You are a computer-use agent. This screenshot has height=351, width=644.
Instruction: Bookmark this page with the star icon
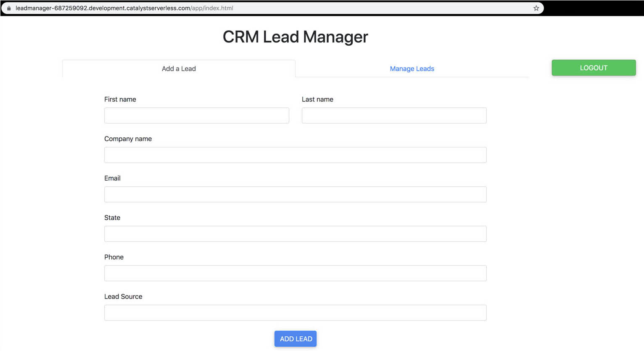pos(536,8)
